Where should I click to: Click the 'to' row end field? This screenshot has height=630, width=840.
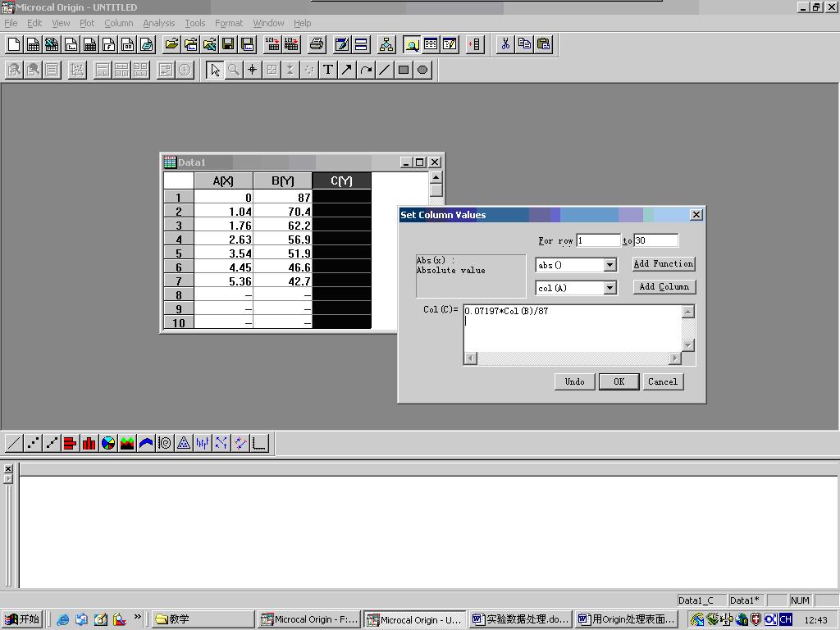655,240
